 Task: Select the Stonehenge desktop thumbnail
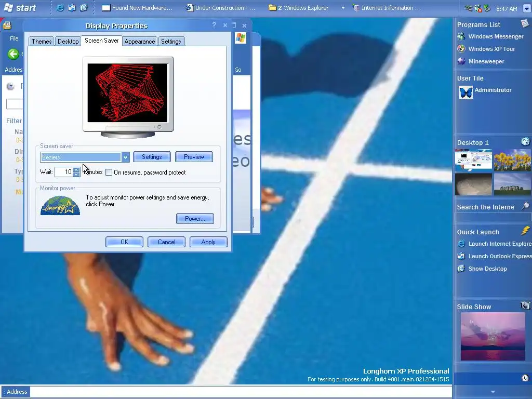[512, 184]
